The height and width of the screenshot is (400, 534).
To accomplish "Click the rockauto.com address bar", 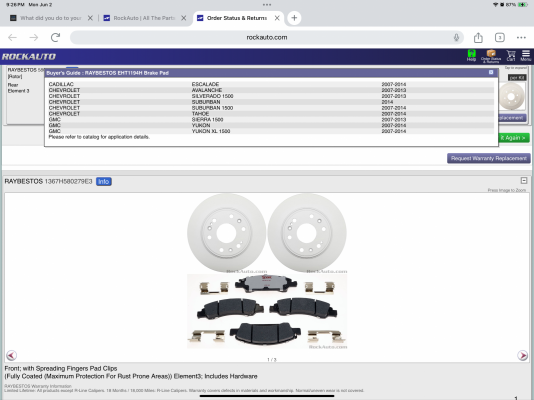I will [267, 37].
